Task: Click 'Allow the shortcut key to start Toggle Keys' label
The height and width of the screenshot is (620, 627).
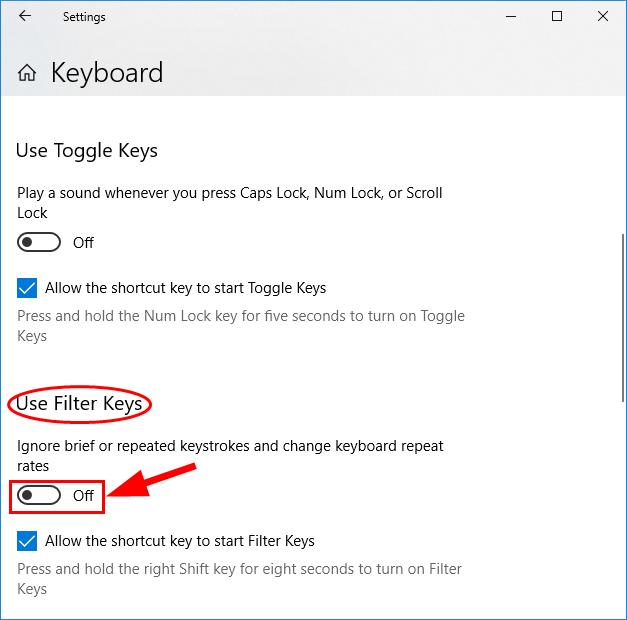Action: (x=186, y=288)
